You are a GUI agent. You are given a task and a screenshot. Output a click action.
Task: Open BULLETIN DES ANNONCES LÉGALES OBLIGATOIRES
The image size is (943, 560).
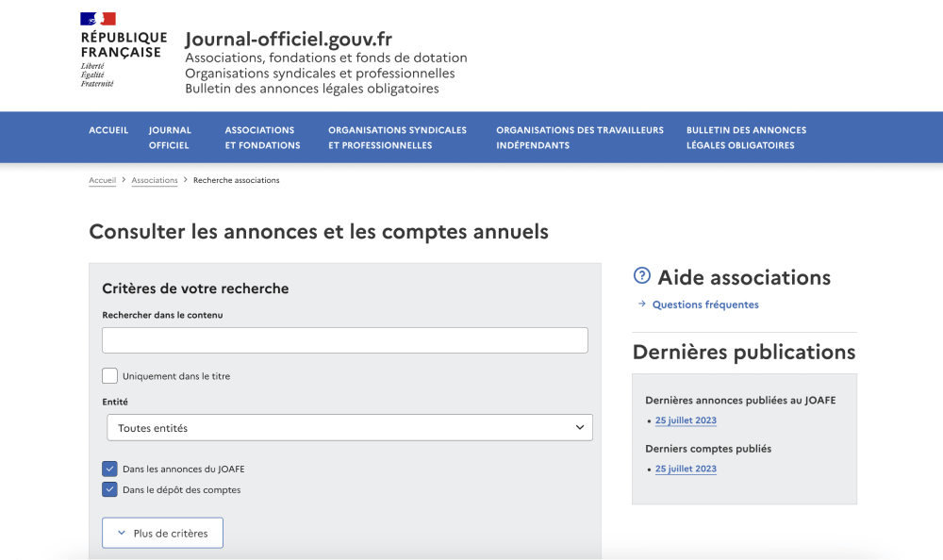point(746,137)
